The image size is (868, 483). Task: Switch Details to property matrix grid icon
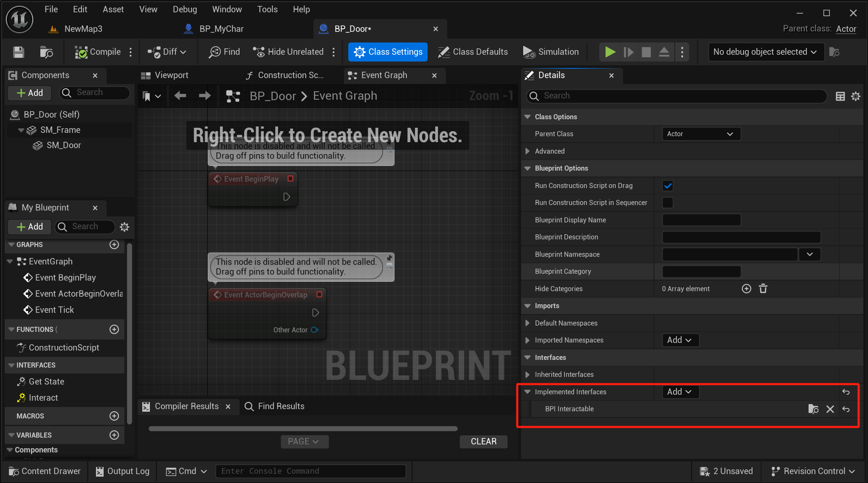click(x=840, y=96)
